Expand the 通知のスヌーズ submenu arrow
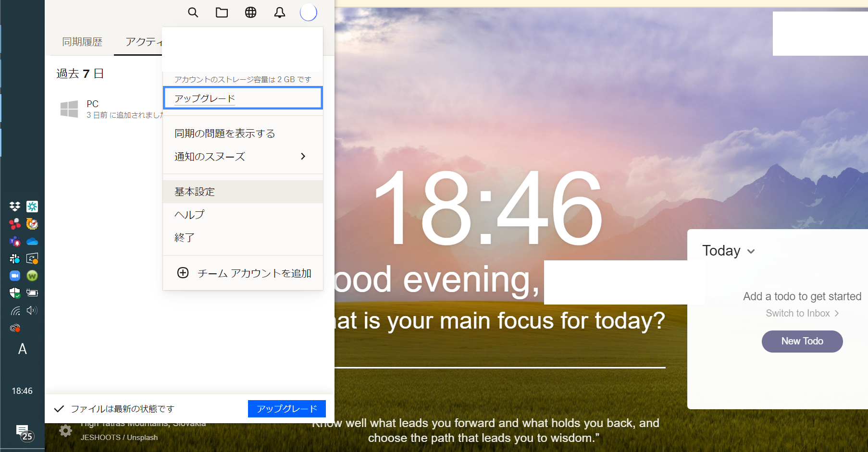 pos(303,156)
